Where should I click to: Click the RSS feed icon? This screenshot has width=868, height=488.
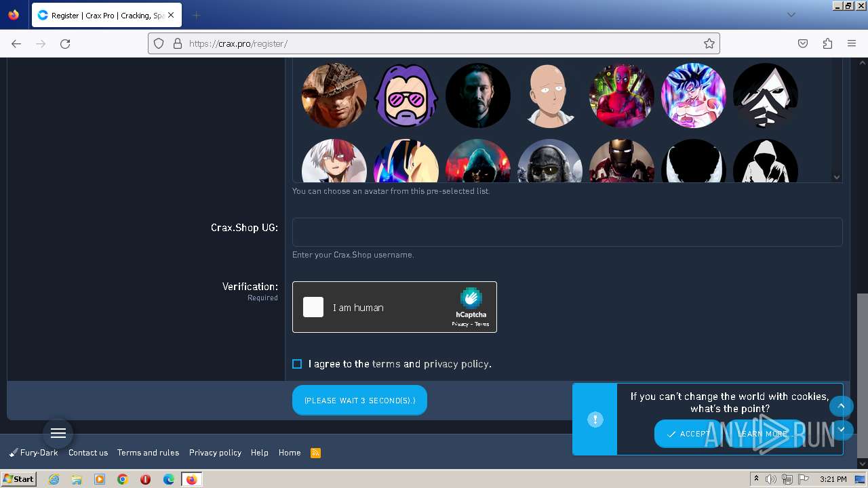pyautogui.click(x=315, y=453)
